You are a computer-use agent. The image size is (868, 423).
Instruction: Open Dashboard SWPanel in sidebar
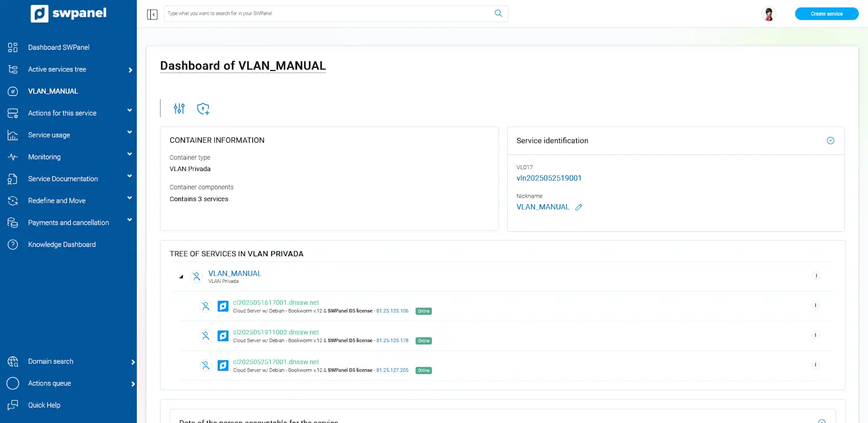[x=59, y=48]
